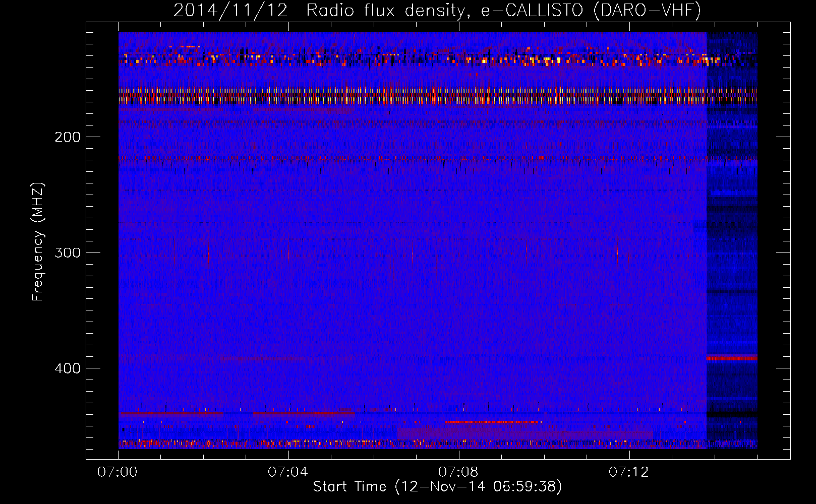This screenshot has height=504, width=816.
Task: Click the 300 frequency tick label
Action: click(68, 253)
